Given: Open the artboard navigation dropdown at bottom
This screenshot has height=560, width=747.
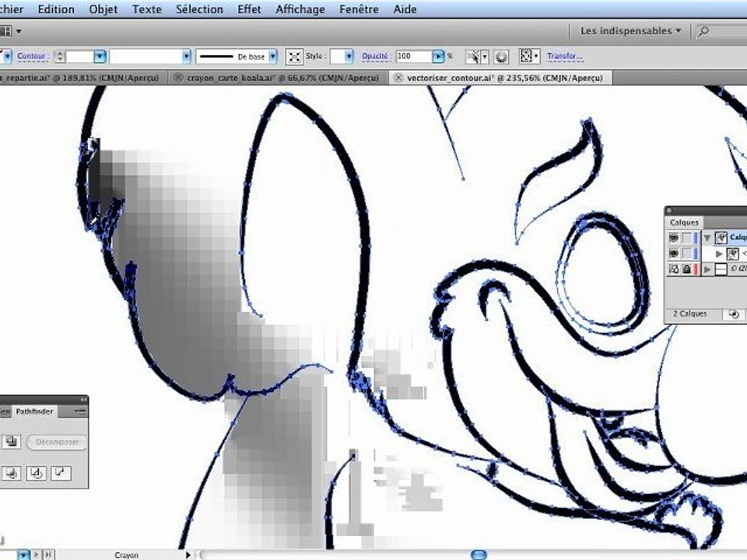Looking at the screenshot, I should [x=23, y=555].
